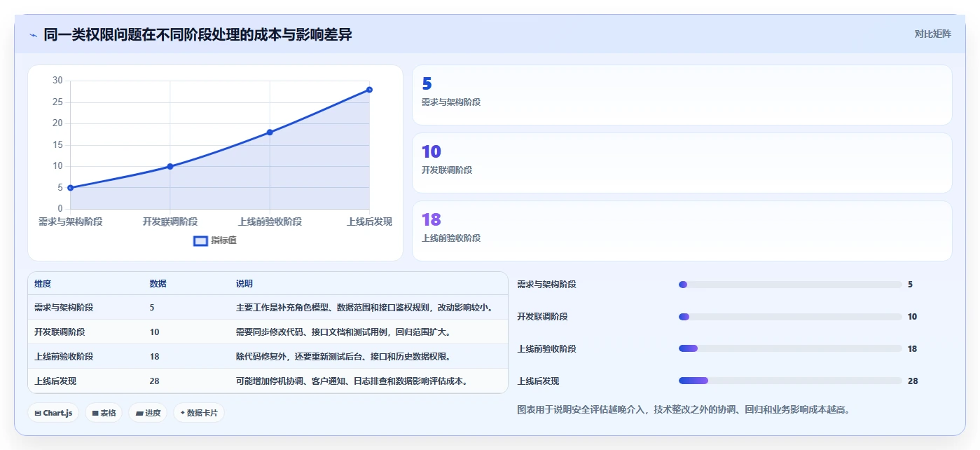Click 上线后发现 in the table's first column
Screen dimensions: 980x450
pyautogui.click(x=55, y=381)
